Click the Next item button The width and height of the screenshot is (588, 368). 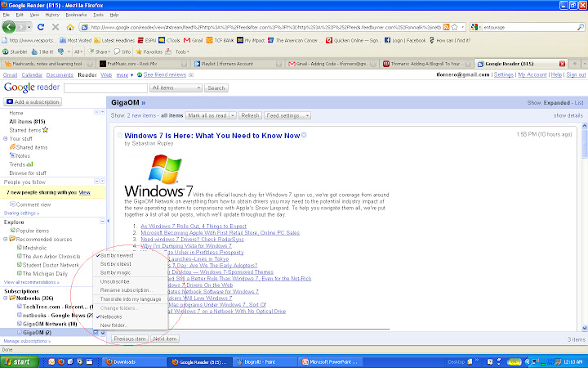pyautogui.click(x=165, y=339)
